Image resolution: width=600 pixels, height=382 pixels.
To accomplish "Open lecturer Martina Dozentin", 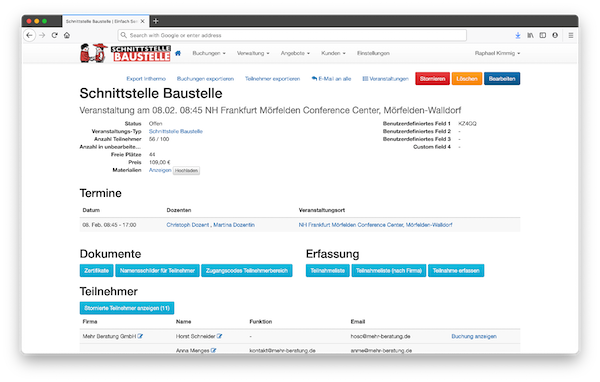I will click(x=234, y=225).
